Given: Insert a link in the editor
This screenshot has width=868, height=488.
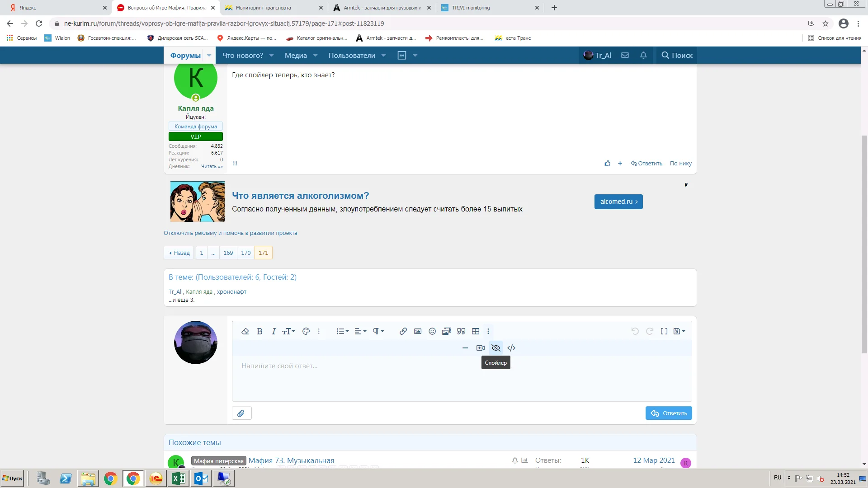Looking at the screenshot, I should pos(402,331).
